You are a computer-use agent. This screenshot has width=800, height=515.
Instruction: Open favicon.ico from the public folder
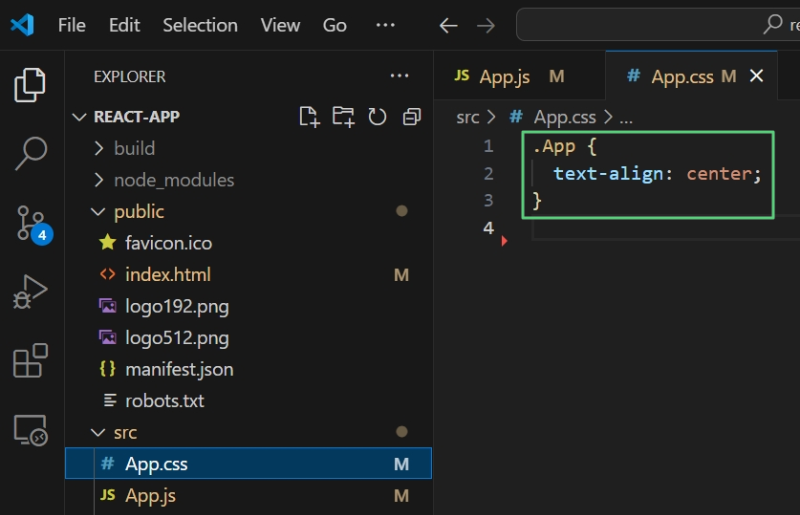point(248,243)
